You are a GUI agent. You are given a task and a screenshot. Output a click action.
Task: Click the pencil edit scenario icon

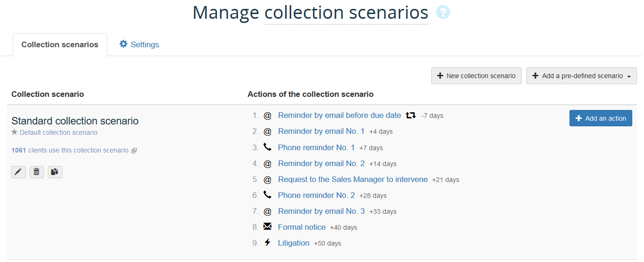coord(18,172)
